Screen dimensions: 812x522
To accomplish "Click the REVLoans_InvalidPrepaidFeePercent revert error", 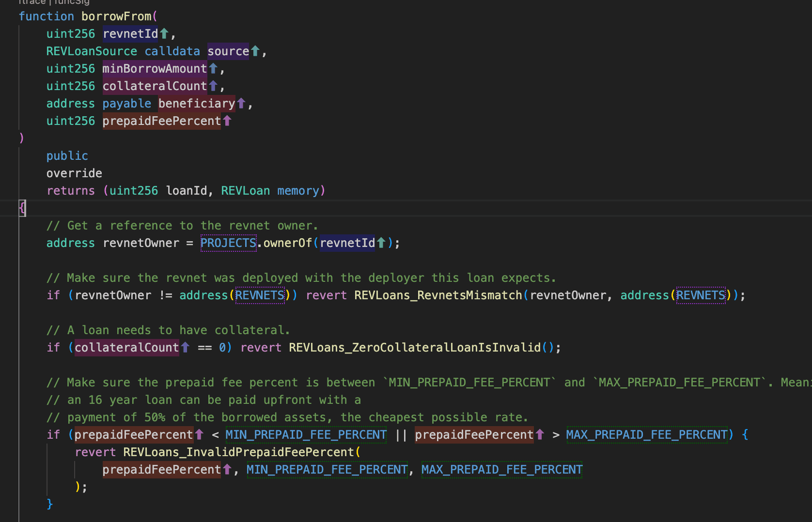I will 239,452.
